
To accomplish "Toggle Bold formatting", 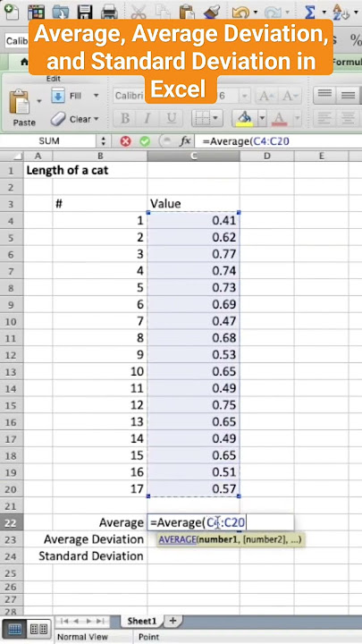I will click(x=125, y=119).
